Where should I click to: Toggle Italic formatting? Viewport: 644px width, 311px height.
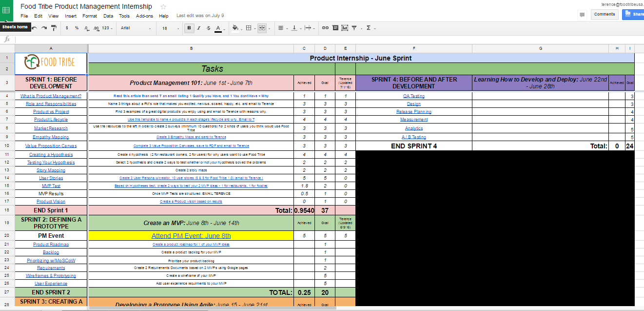[x=199, y=28]
